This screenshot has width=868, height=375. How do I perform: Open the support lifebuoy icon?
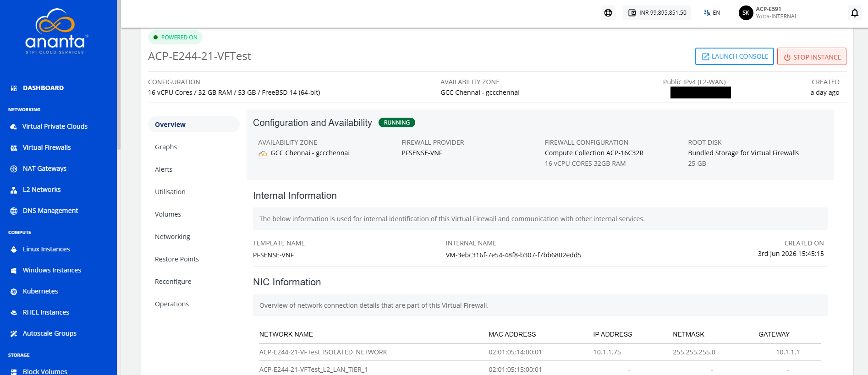click(x=608, y=13)
